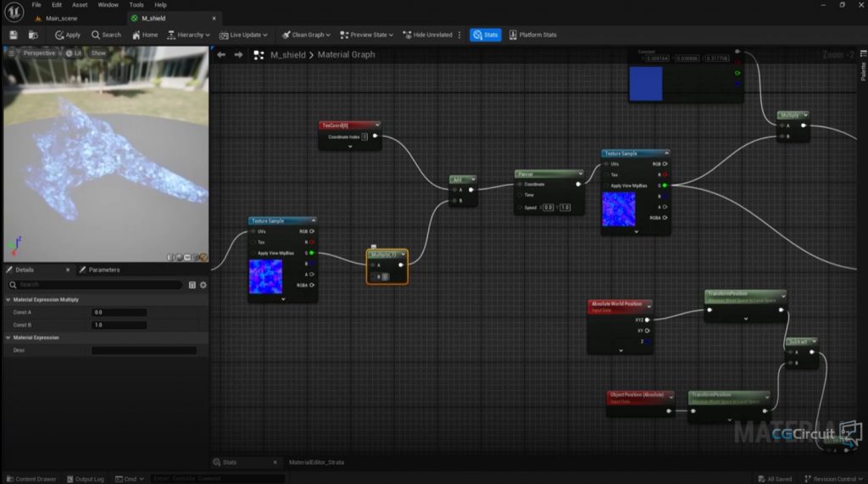The width and height of the screenshot is (868, 484).
Task: Switch to the Parameters tab
Action: click(104, 270)
